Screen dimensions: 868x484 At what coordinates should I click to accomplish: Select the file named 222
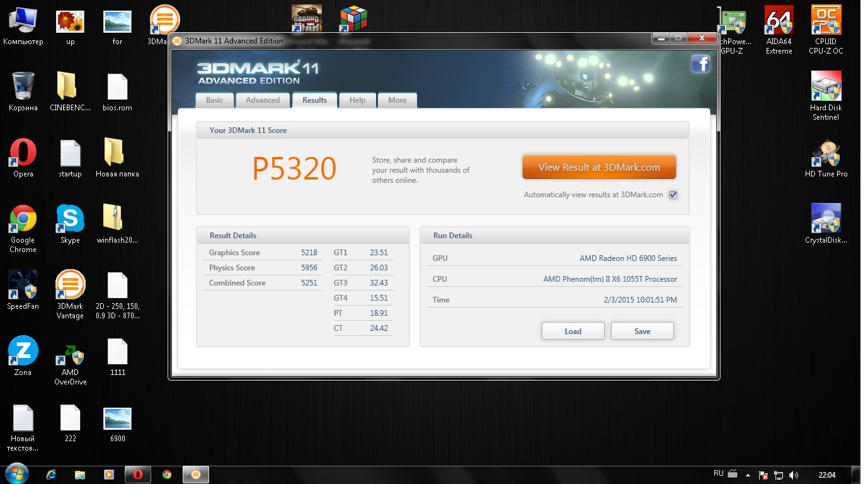(70, 423)
